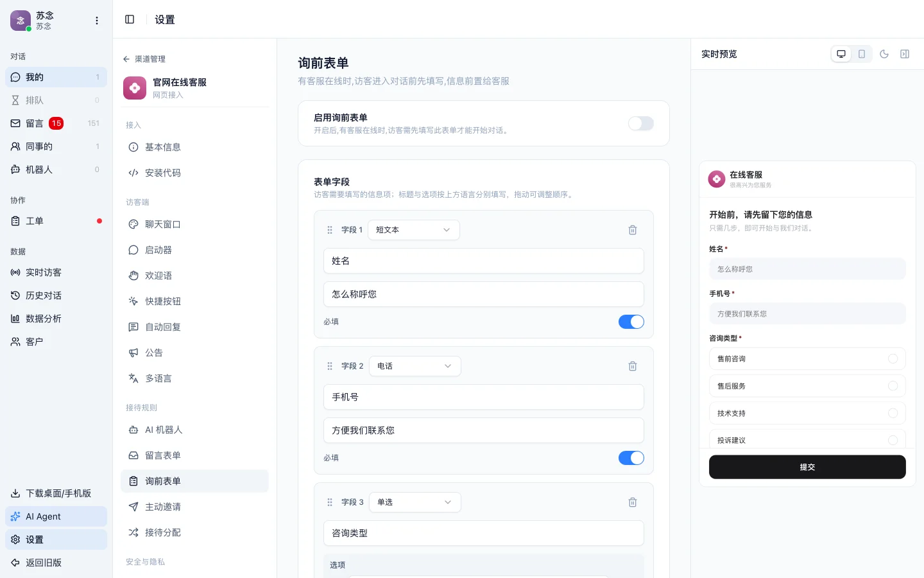The height and width of the screenshot is (578, 924).
Task: Open 安装代码 settings
Action: coord(194,173)
